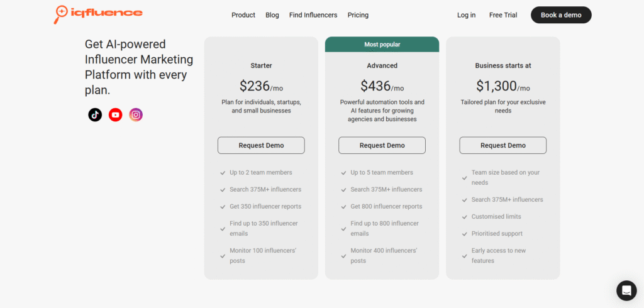The width and height of the screenshot is (644, 308).
Task: Click the Log in link
Action: click(466, 15)
